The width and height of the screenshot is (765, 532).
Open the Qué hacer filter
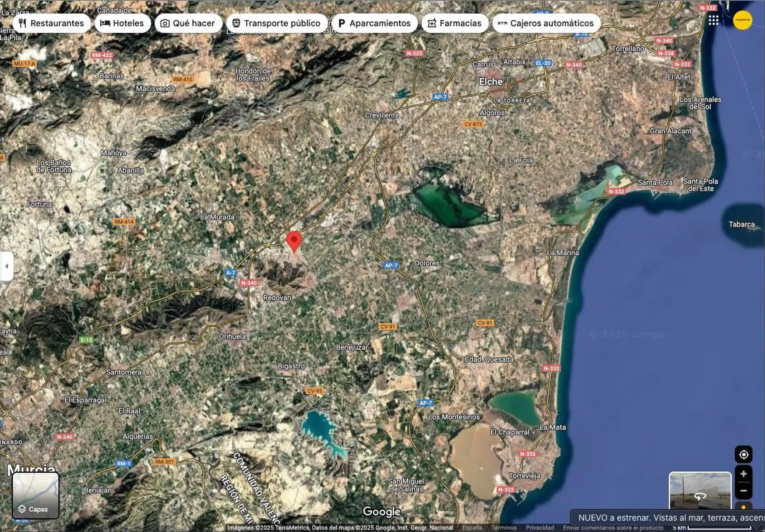click(x=188, y=23)
